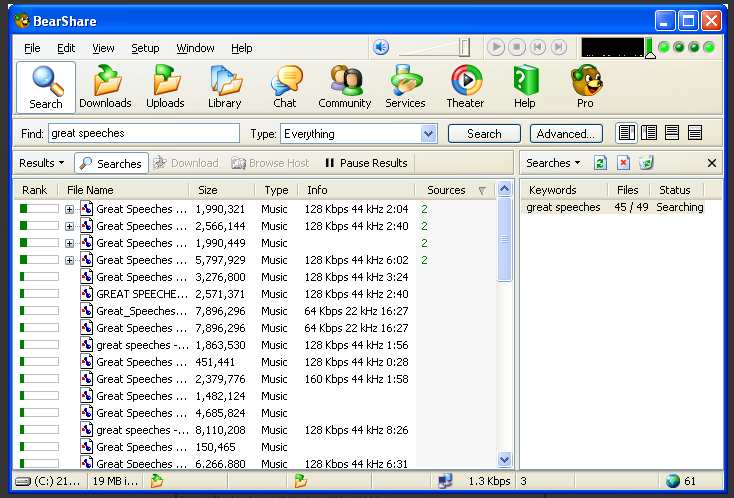This screenshot has height=498, width=734.
Task: Click the Type column header
Action: coord(276,190)
